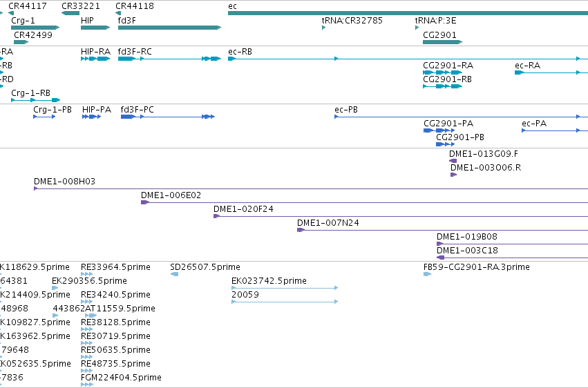Click the Crg-1-RB transcript
This screenshot has height=388, width=588.
tap(36, 100)
